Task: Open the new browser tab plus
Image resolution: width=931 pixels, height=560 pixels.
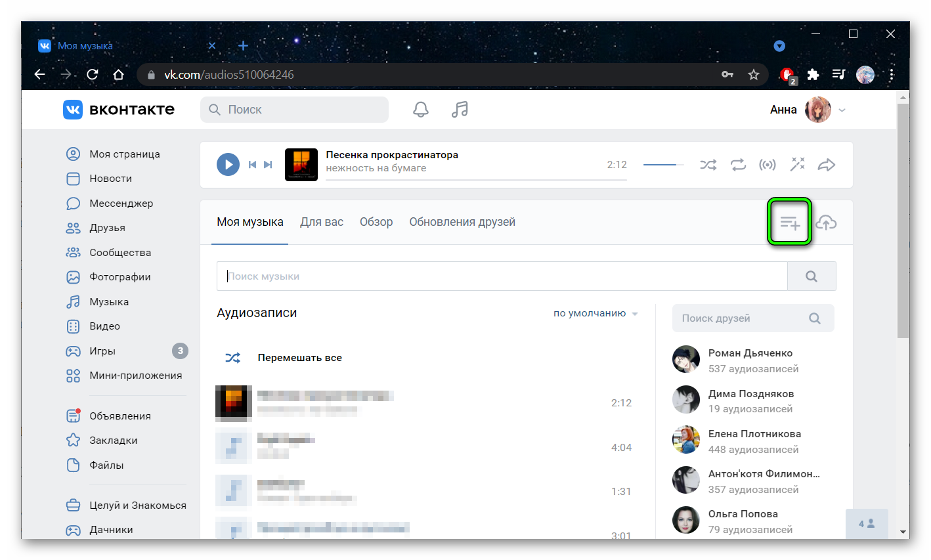Action: click(x=243, y=45)
